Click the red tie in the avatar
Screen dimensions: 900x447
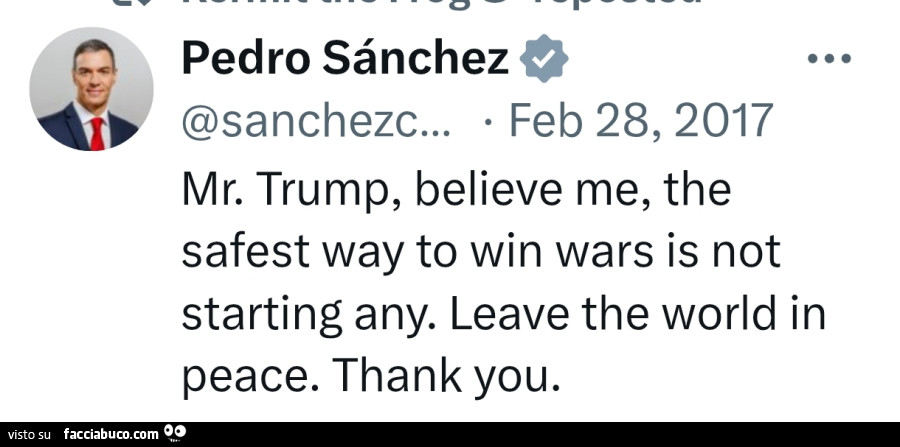coord(97,133)
